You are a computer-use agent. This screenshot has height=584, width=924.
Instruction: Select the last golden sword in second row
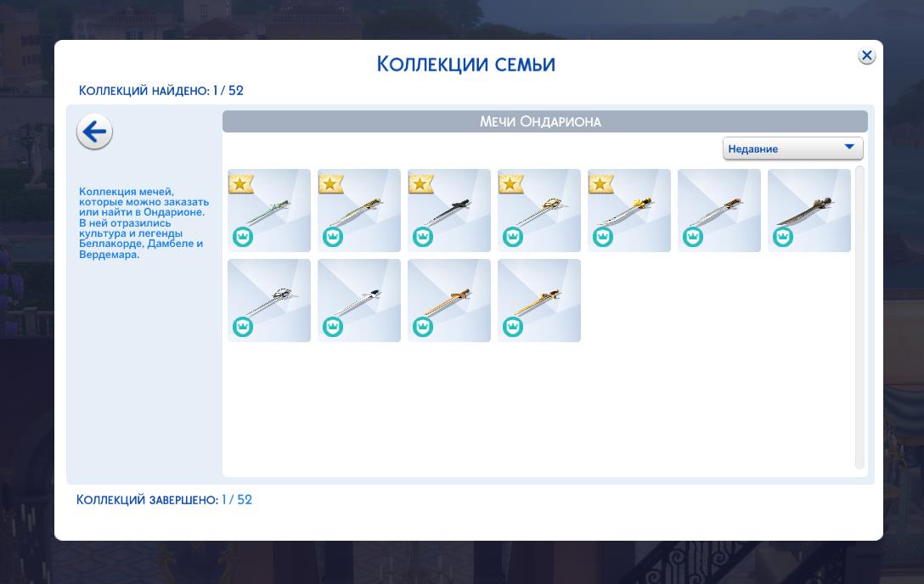539,300
